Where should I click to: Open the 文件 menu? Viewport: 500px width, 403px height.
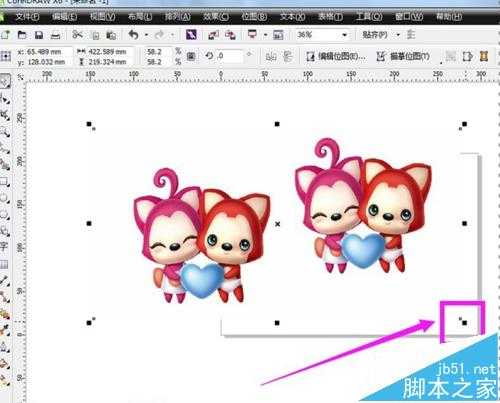[x=27, y=16]
